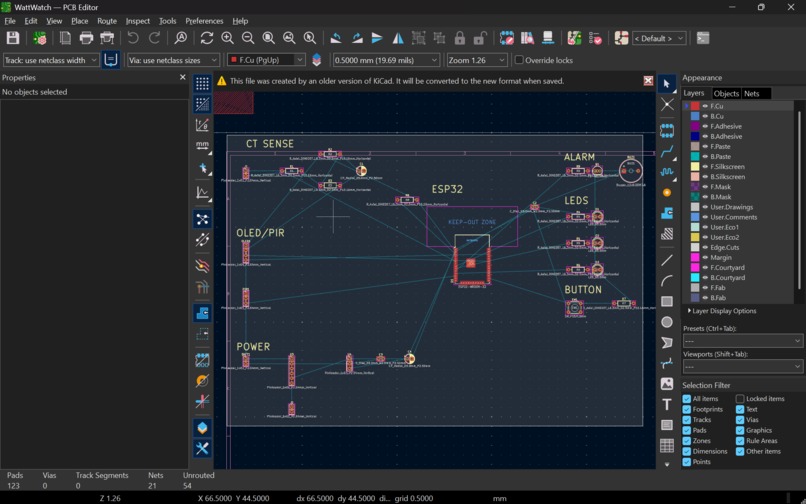Screen dimensions: 806x504
Task: Click the Save icon in the toolbar
Action: click(x=13, y=38)
